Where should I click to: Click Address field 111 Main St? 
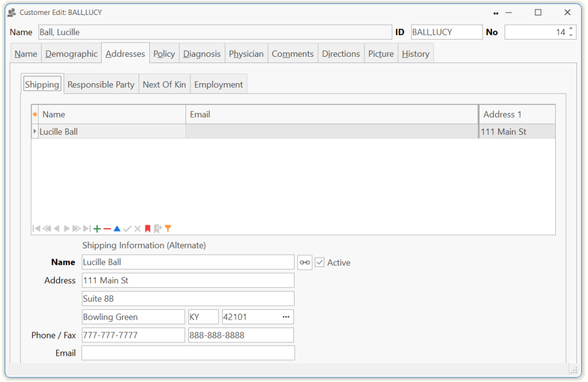[x=188, y=280]
